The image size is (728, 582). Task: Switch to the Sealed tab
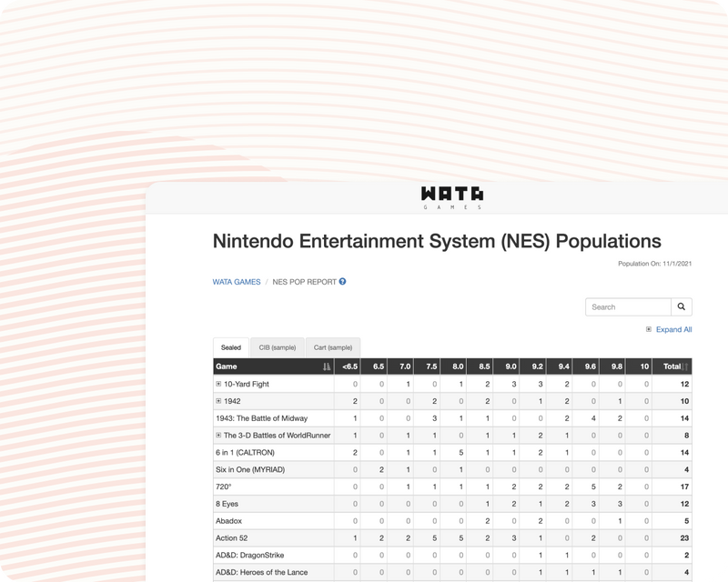(231, 347)
